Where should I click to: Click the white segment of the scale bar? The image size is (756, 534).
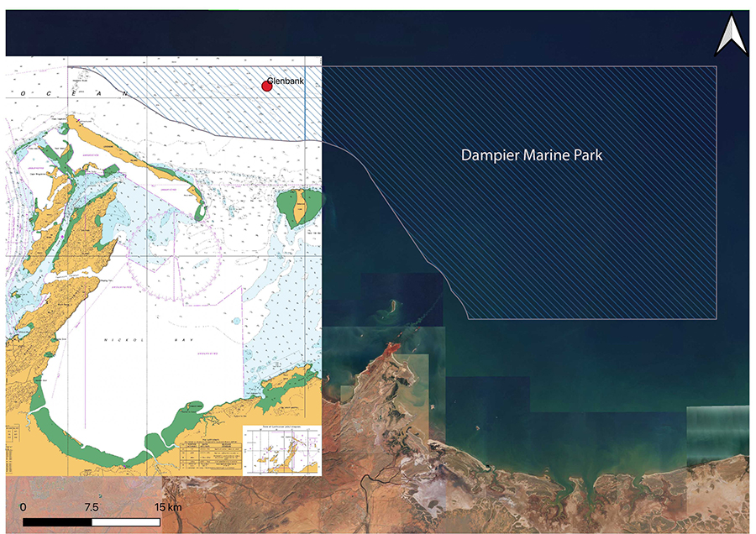tap(126, 522)
